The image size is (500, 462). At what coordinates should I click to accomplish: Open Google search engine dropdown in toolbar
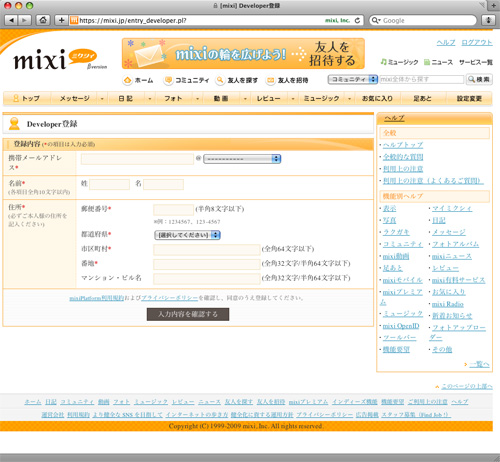tap(376, 21)
